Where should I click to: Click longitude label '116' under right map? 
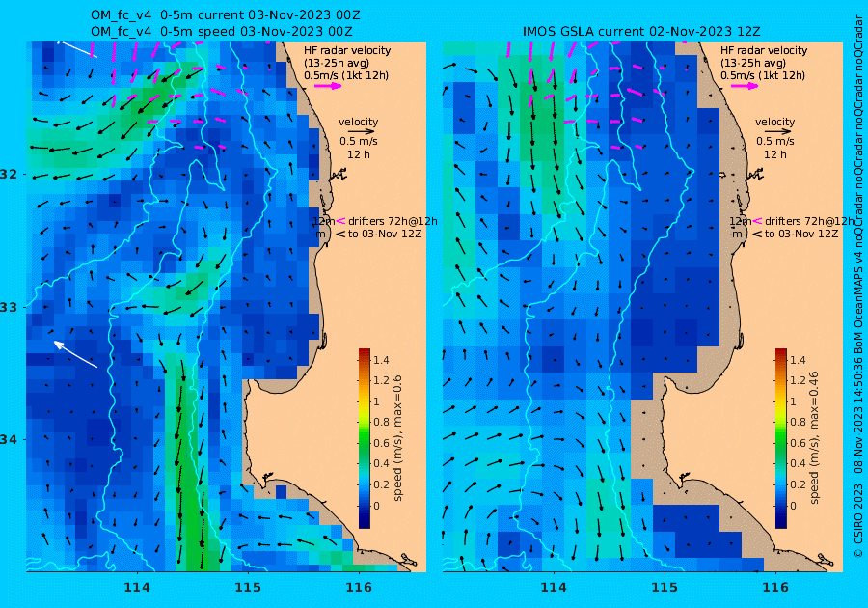click(x=775, y=587)
